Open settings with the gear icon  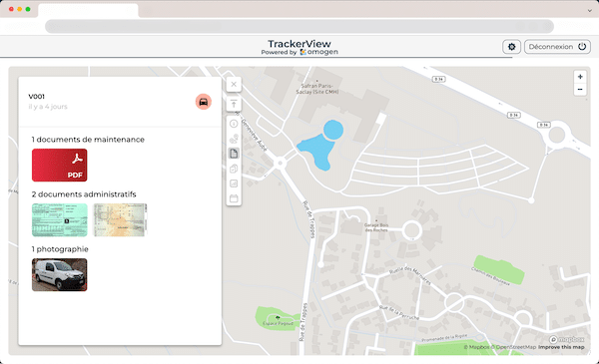[511, 47]
